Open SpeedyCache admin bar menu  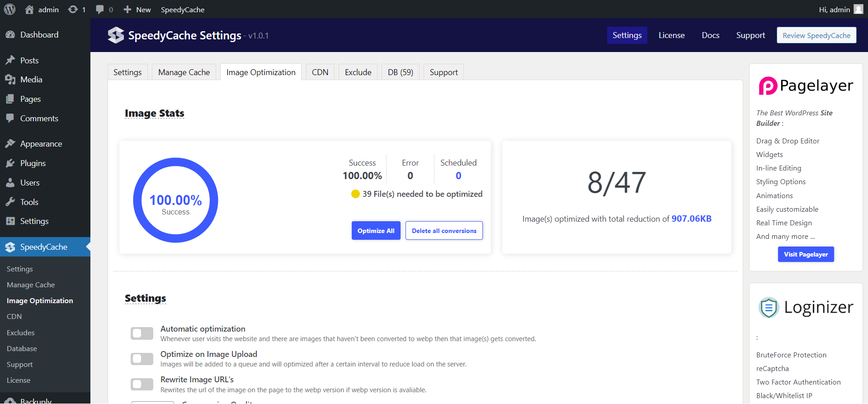[x=183, y=10]
